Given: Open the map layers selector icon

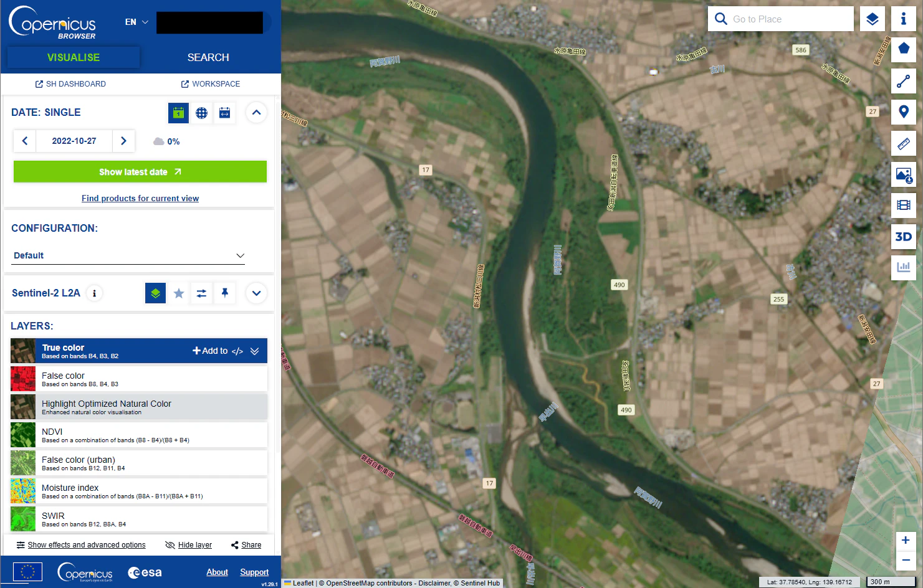Looking at the screenshot, I should pyautogui.click(x=873, y=19).
